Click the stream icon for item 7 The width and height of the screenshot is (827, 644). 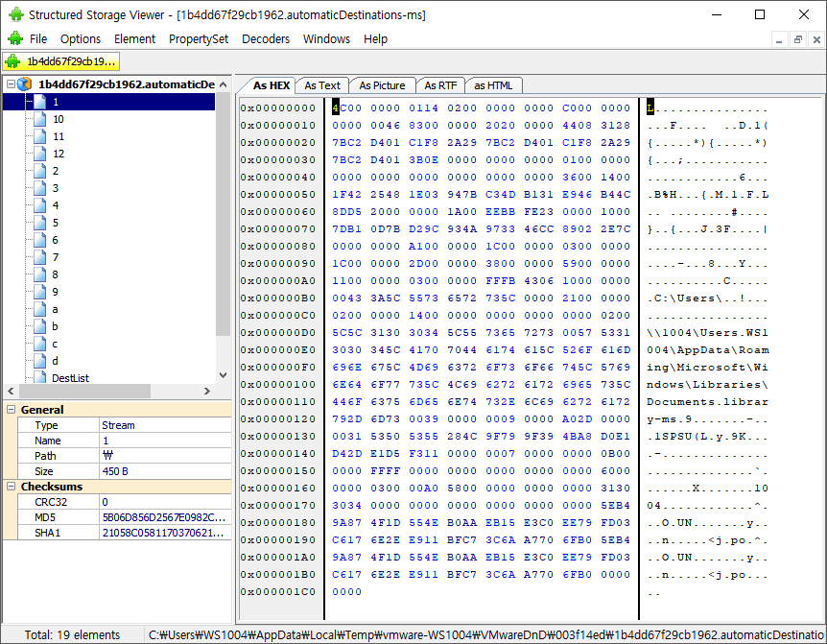39,257
